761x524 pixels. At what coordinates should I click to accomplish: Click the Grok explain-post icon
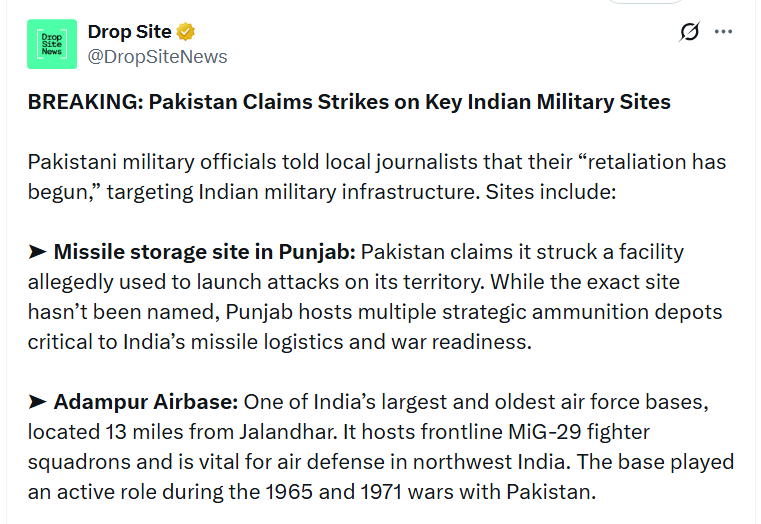[689, 32]
